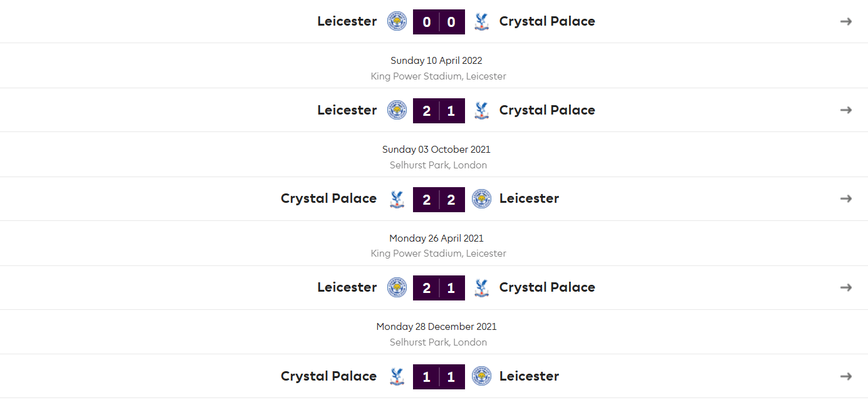Viewport: 868px width, 405px height.
Task: Open the 0-0 score box
Action: click(x=439, y=22)
